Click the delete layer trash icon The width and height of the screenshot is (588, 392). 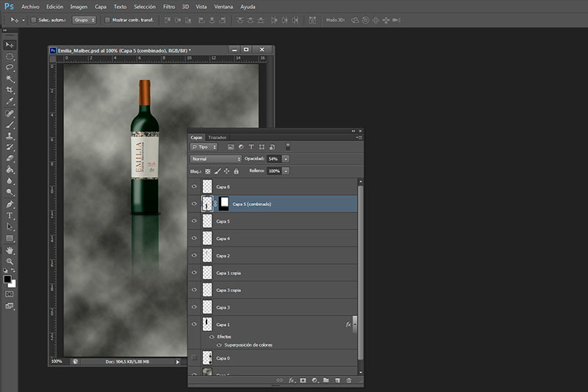[x=348, y=380]
